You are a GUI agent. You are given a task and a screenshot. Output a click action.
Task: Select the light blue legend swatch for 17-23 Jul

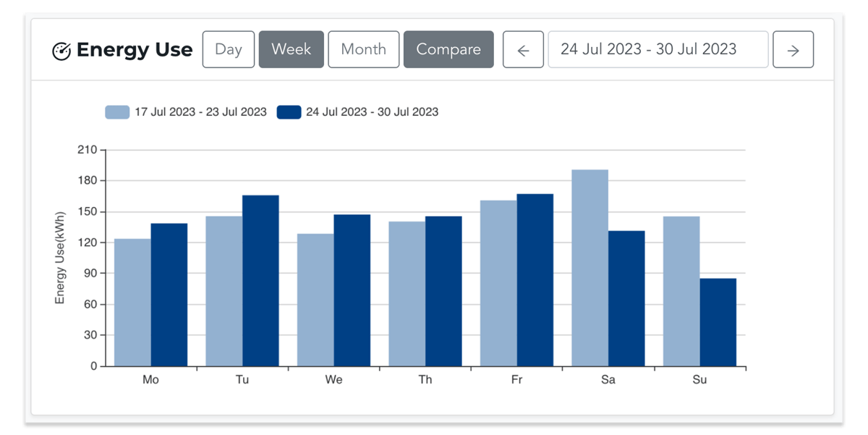pyautogui.click(x=116, y=112)
